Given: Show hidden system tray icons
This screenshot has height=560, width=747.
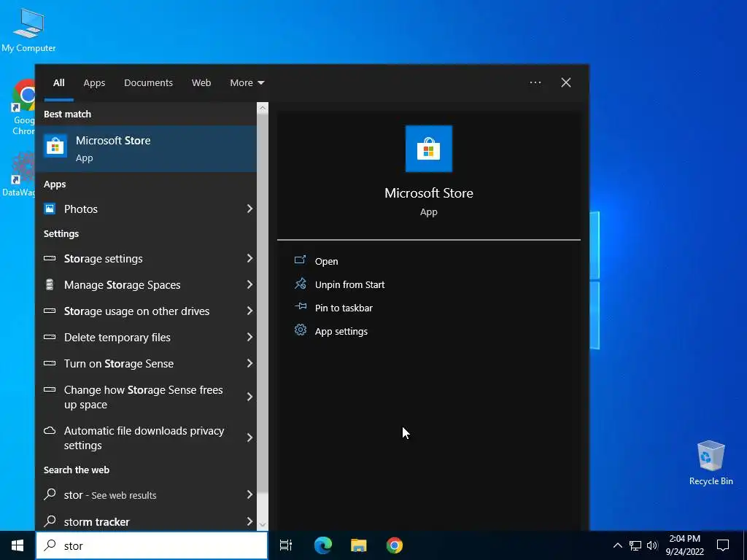Looking at the screenshot, I should click(x=617, y=545).
